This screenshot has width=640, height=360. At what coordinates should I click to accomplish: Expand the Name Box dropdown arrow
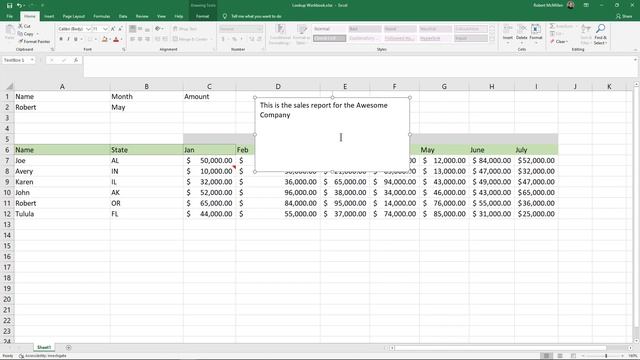[x=32, y=60]
